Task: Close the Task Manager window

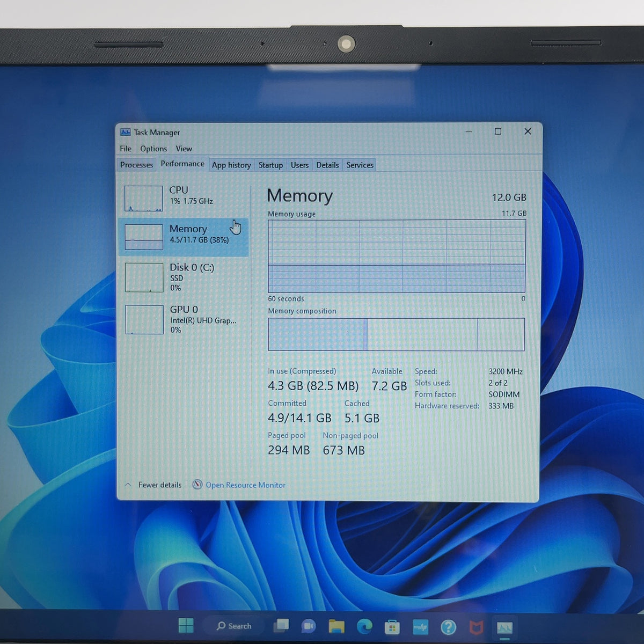Action: (x=528, y=131)
